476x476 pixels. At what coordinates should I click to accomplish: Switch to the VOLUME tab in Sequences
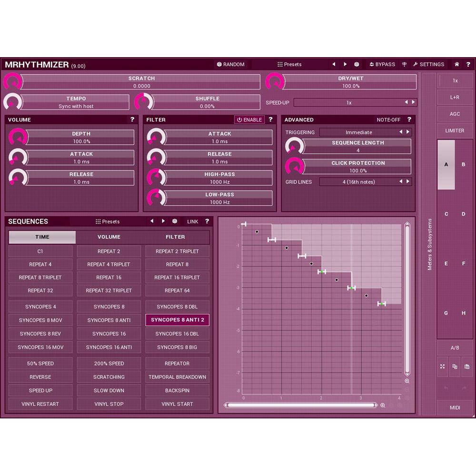pyautogui.click(x=109, y=237)
